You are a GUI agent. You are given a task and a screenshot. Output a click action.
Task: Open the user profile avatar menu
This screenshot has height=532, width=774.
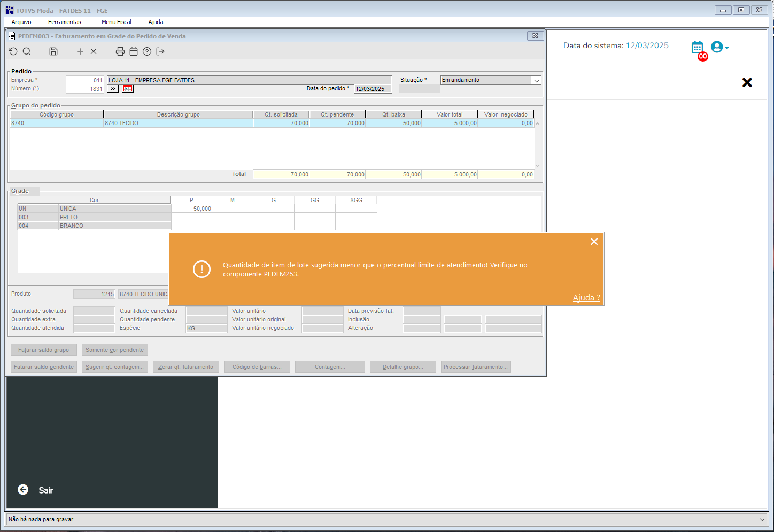pyautogui.click(x=719, y=47)
